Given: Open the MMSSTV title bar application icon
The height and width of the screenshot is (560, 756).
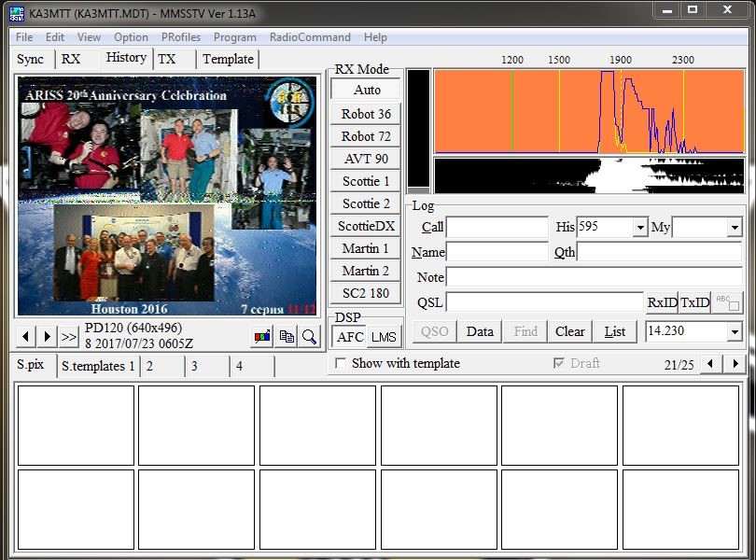Looking at the screenshot, I should 17,13.
